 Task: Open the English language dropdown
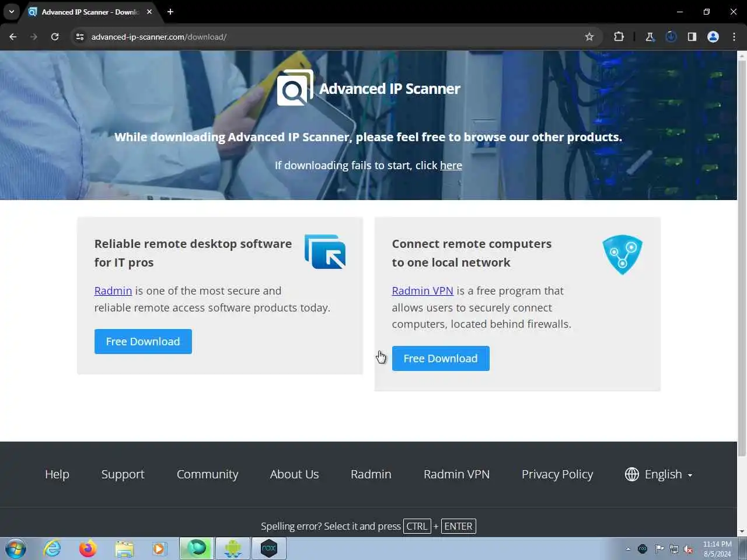658,474
